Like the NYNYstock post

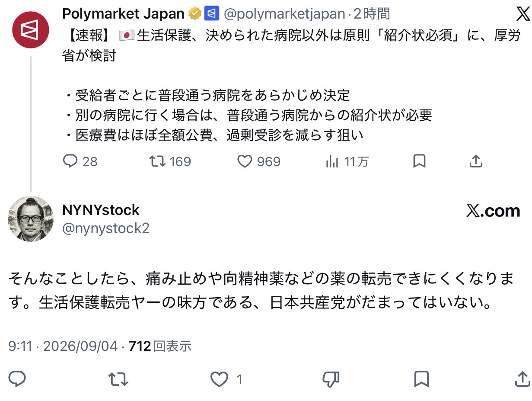pos(226,379)
